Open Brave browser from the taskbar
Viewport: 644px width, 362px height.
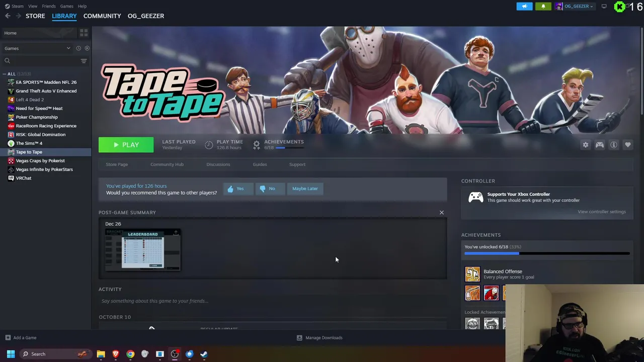click(x=116, y=354)
